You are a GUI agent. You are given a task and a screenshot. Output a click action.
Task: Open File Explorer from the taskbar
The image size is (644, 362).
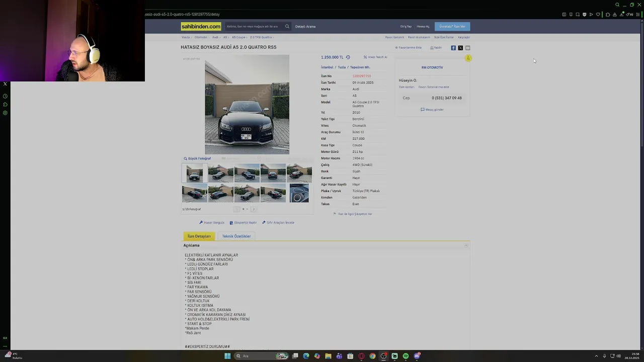pyautogui.click(x=328, y=356)
